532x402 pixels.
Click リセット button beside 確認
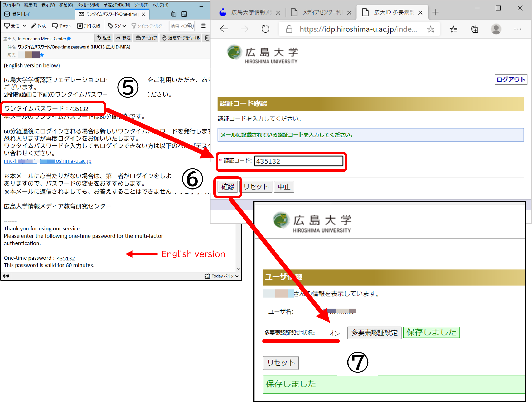point(256,187)
